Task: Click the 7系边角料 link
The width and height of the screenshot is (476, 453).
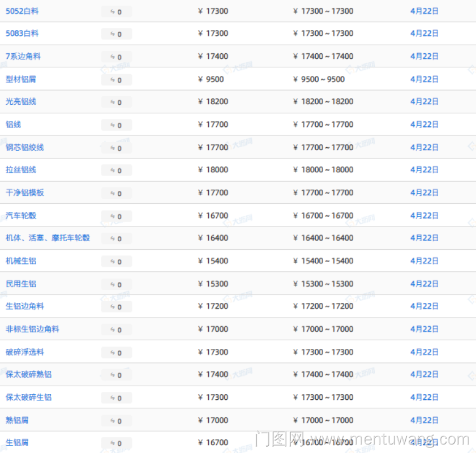Action: click(23, 56)
